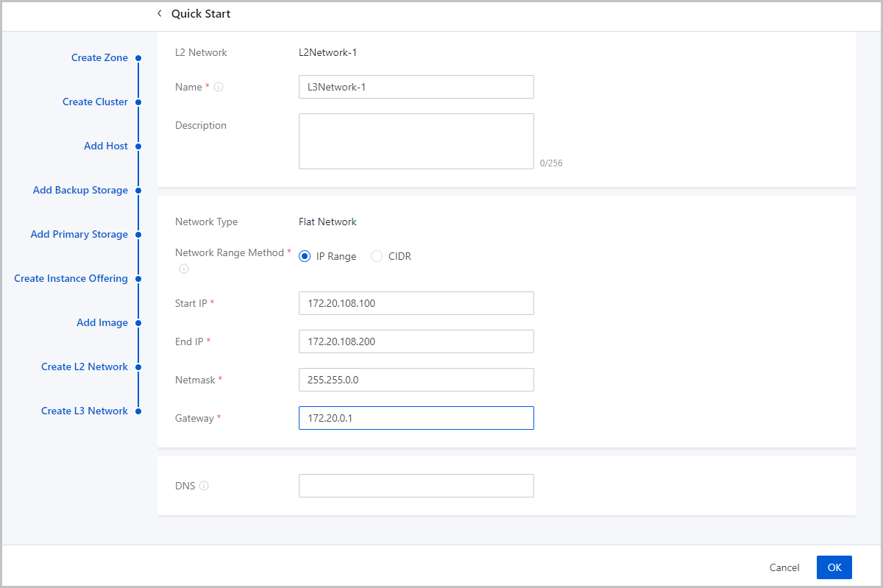883x588 pixels.
Task: Jump to the Create Instance Offering step
Action: pyautogui.click(x=71, y=278)
